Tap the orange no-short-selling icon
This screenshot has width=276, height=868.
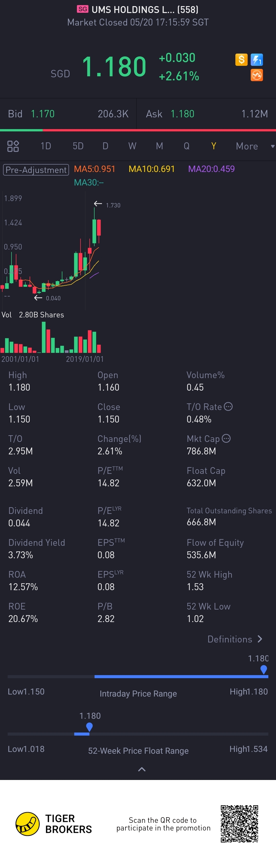tap(257, 75)
